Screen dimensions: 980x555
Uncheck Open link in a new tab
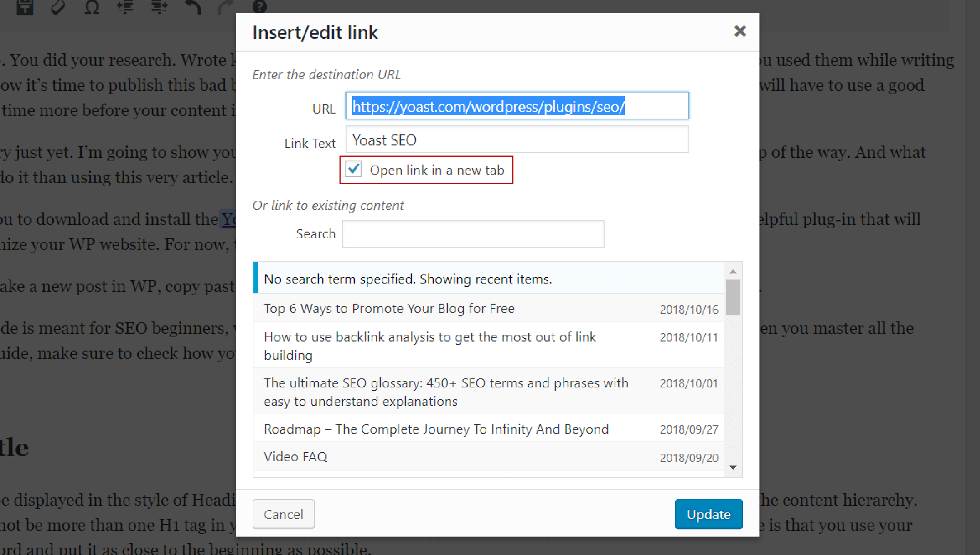pyautogui.click(x=353, y=170)
